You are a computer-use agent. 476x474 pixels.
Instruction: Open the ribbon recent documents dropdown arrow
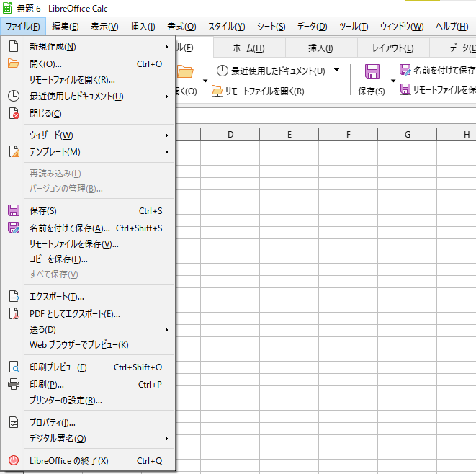coord(337,70)
